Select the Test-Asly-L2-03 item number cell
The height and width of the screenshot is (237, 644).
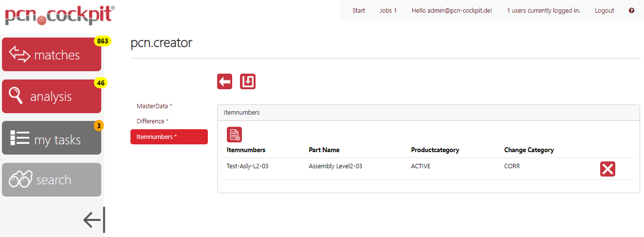(247, 166)
